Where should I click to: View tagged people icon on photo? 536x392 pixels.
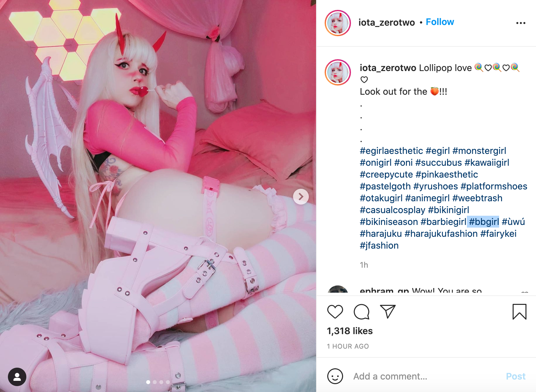coord(17,377)
